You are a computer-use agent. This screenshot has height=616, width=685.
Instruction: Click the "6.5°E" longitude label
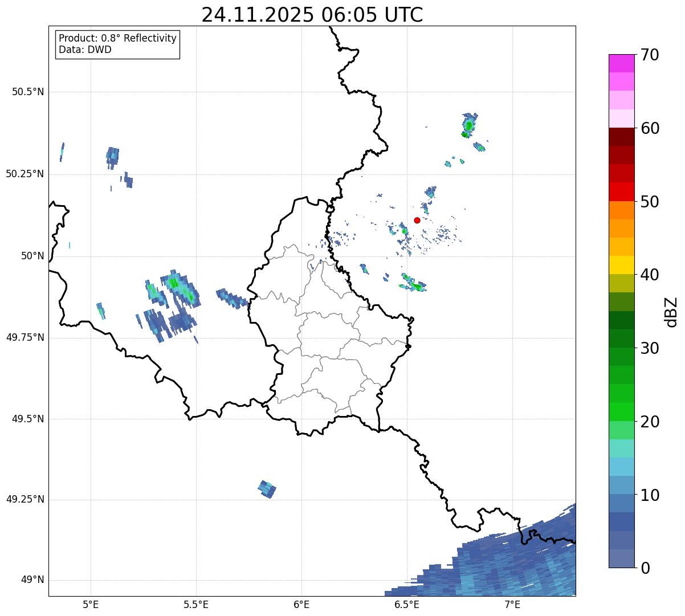[x=407, y=604]
